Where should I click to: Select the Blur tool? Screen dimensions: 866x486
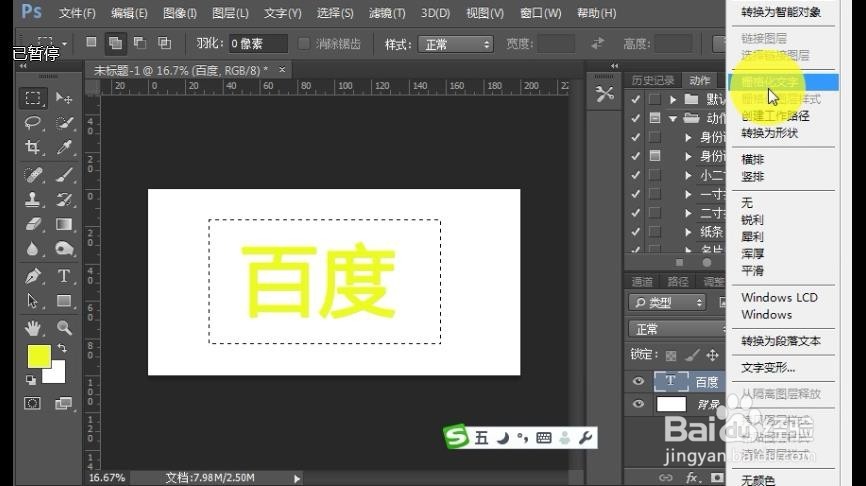point(33,249)
